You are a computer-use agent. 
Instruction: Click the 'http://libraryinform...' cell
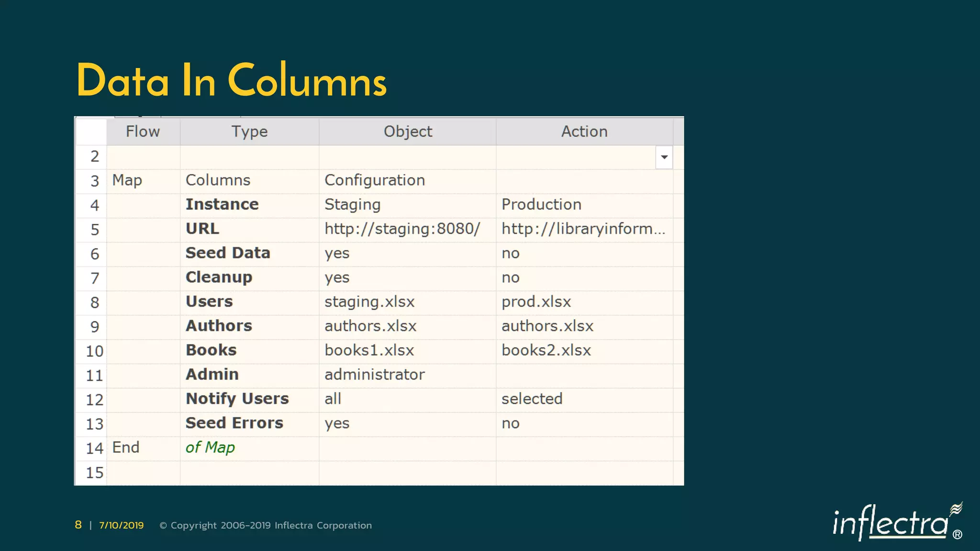pyautogui.click(x=584, y=230)
